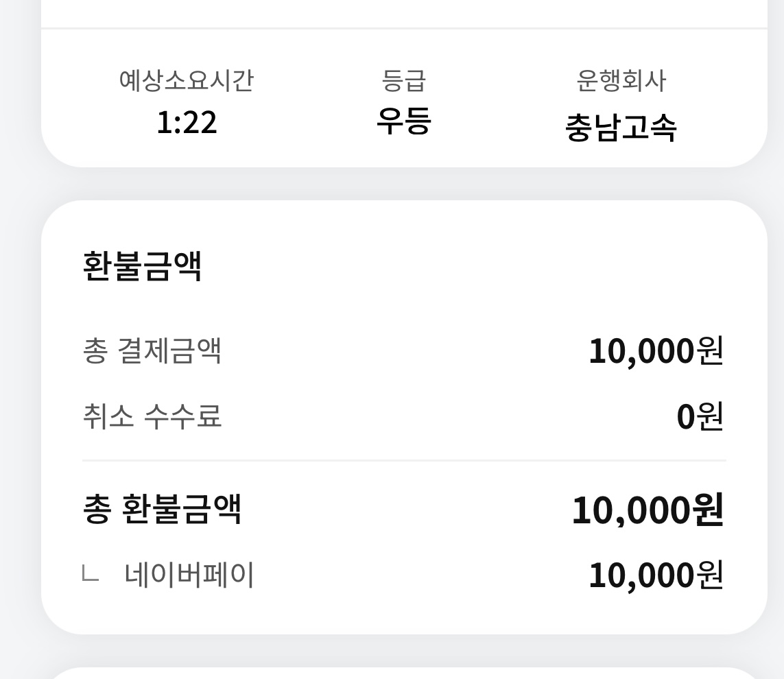
Task: Tap the 1:22 estimated travel time
Action: pyautogui.click(x=187, y=123)
